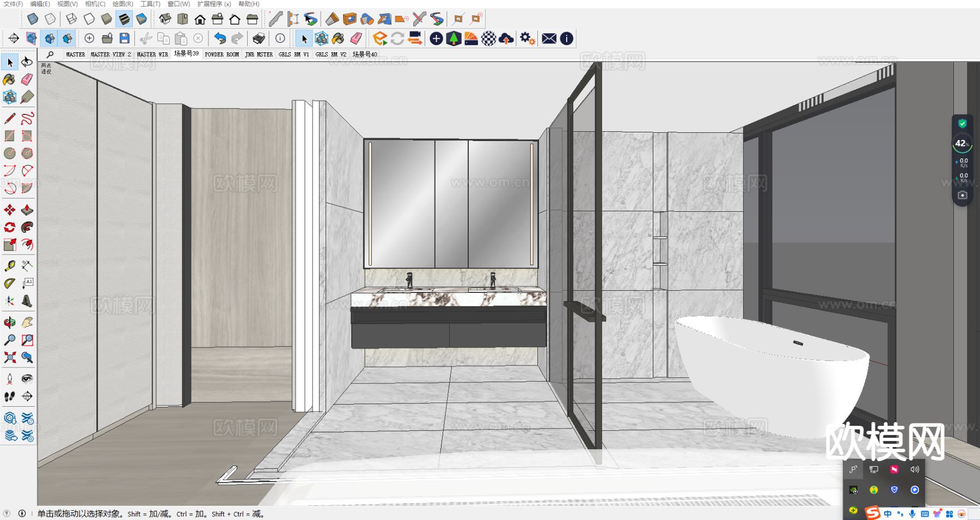Toggle Monochrome face style
The image size is (980, 520).
[142, 20]
